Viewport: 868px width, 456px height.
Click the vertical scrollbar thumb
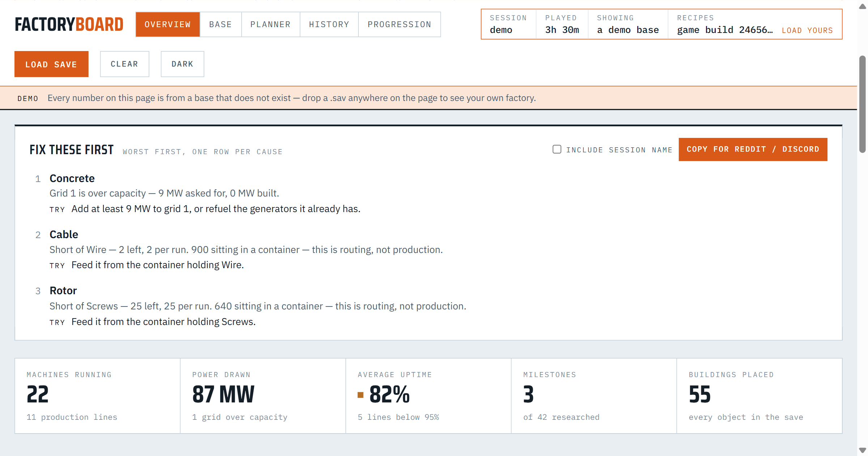tap(863, 104)
